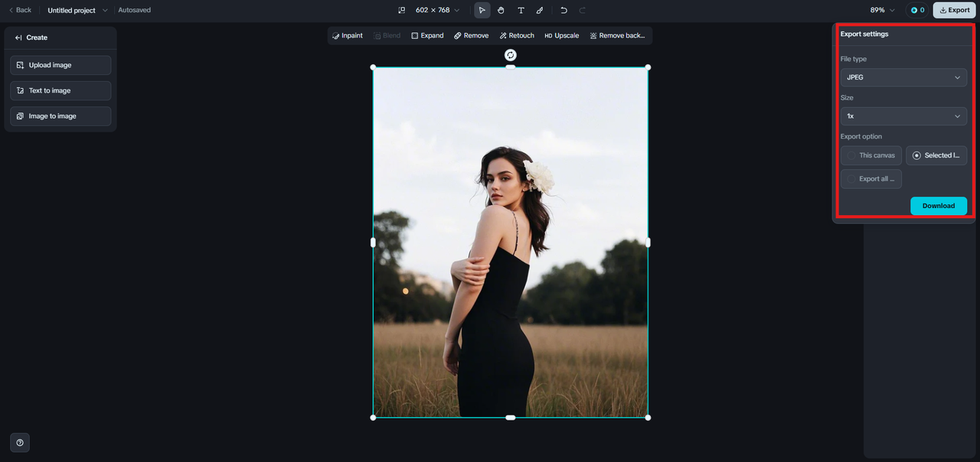Open the 89% zoom level dropdown

tap(882, 10)
